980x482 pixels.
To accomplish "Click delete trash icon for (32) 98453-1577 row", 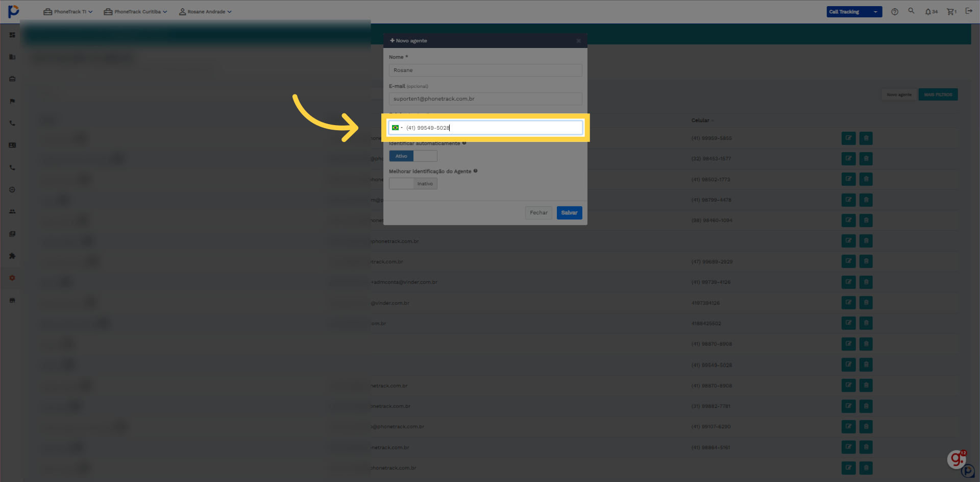I will 866,159.
